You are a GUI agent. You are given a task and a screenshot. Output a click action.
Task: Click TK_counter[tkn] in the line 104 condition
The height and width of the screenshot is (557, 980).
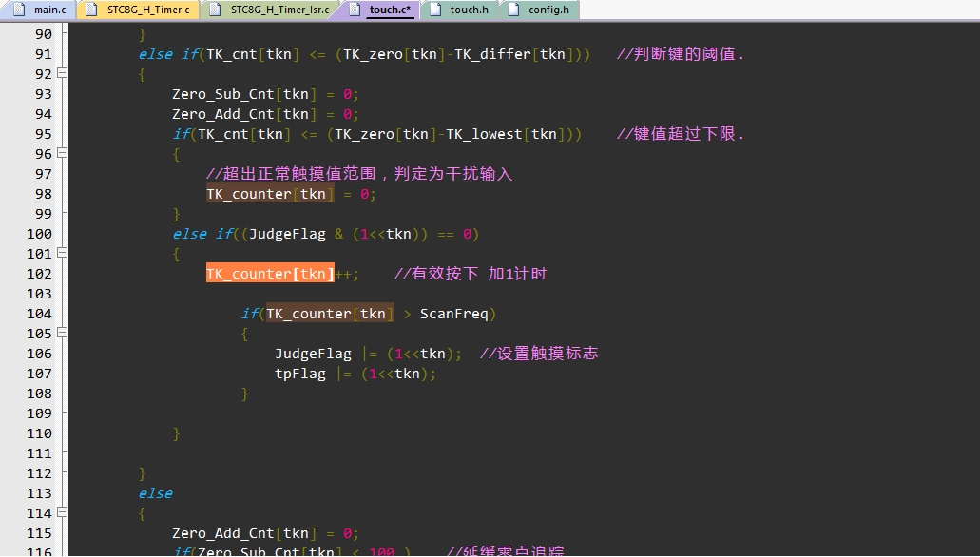coord(330,314)
